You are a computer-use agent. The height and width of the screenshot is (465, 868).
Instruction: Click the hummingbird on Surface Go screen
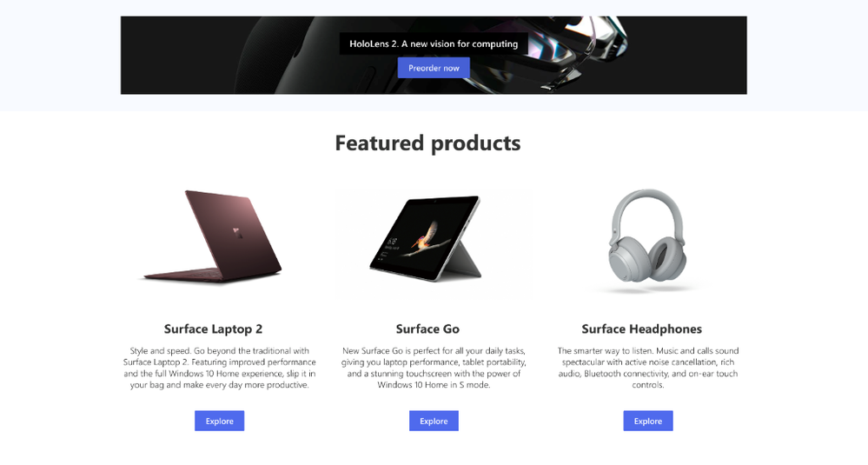[425, 239]
